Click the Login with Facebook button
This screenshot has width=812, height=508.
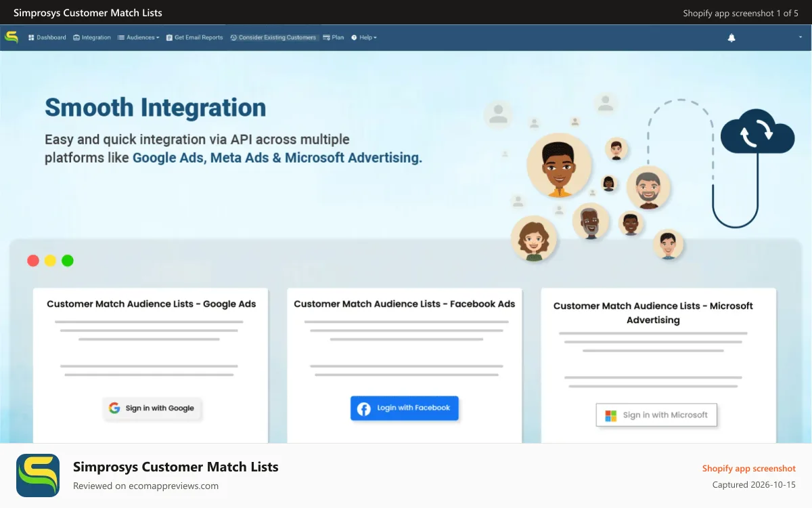405,408
